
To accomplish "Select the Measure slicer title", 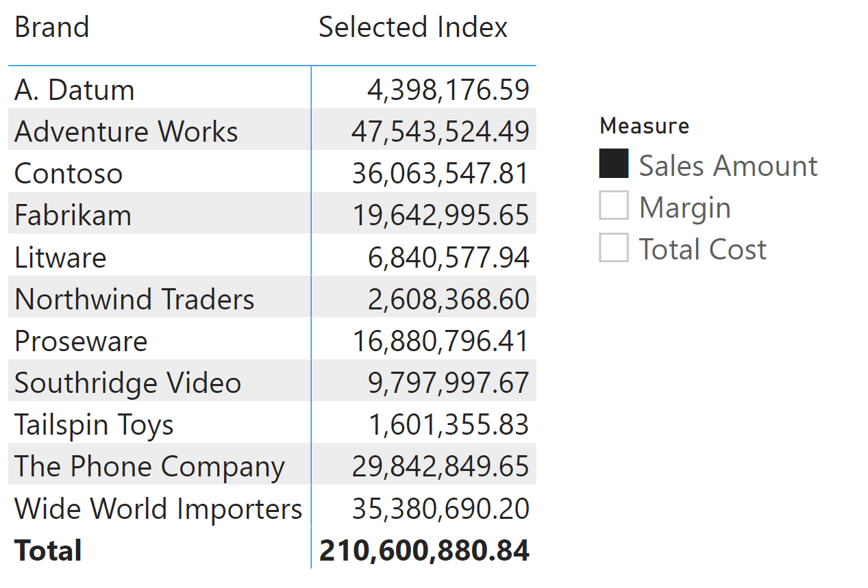I will [x=644, y=125].
